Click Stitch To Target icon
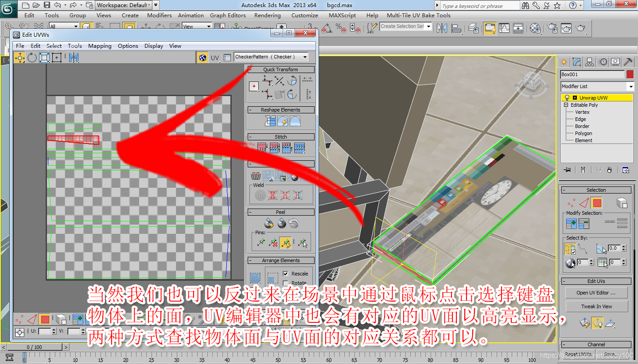 262,148
